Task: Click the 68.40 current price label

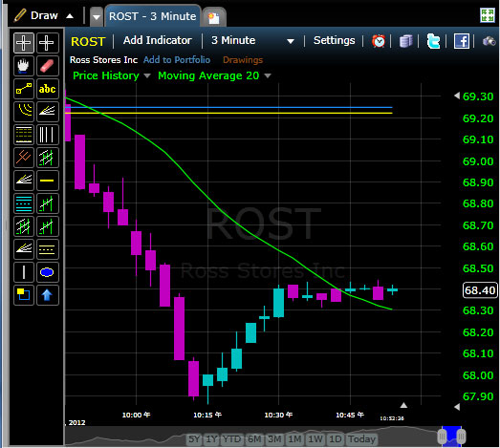Action: 480,290
